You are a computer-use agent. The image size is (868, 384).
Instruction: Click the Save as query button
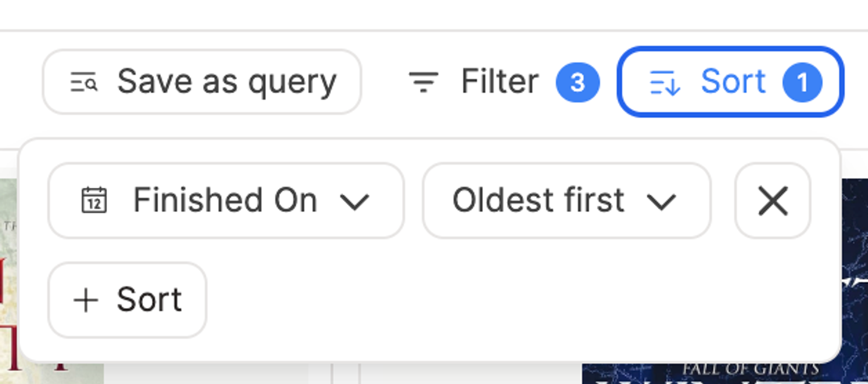click(x=202, y=82)
